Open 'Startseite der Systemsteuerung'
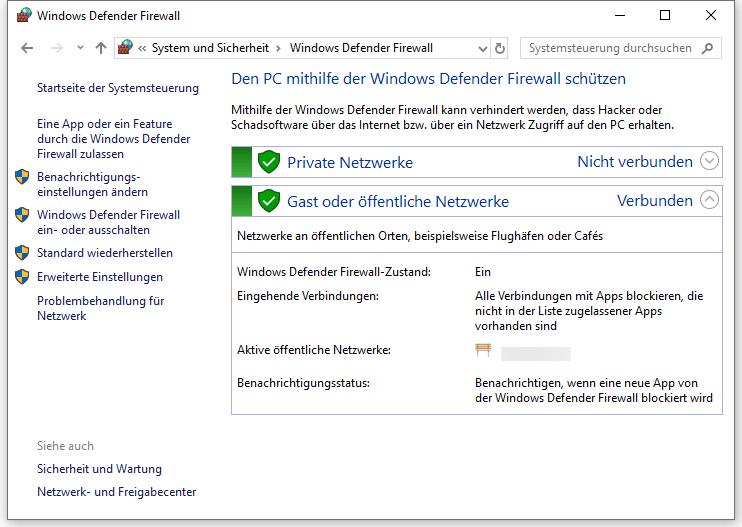Viewport: 742px width, 527px height. [x=118, y=88]
